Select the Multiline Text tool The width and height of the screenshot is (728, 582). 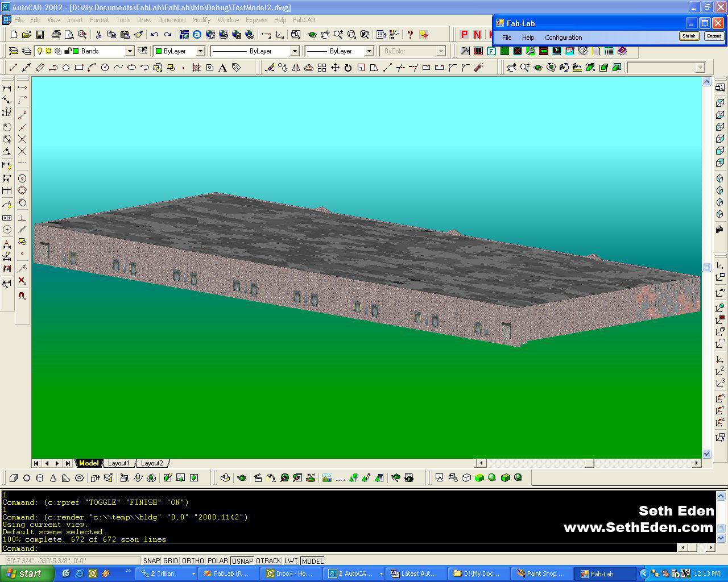(222, 68)
